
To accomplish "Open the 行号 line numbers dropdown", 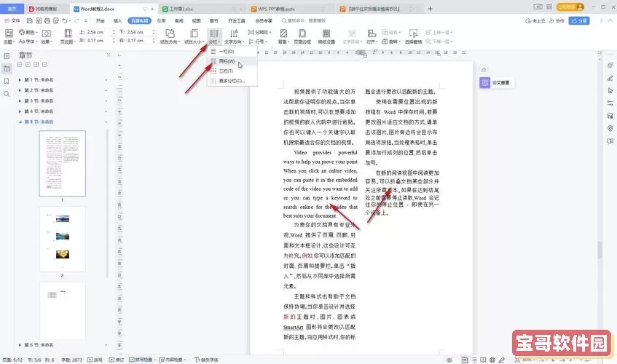I will tap(258, 41).
